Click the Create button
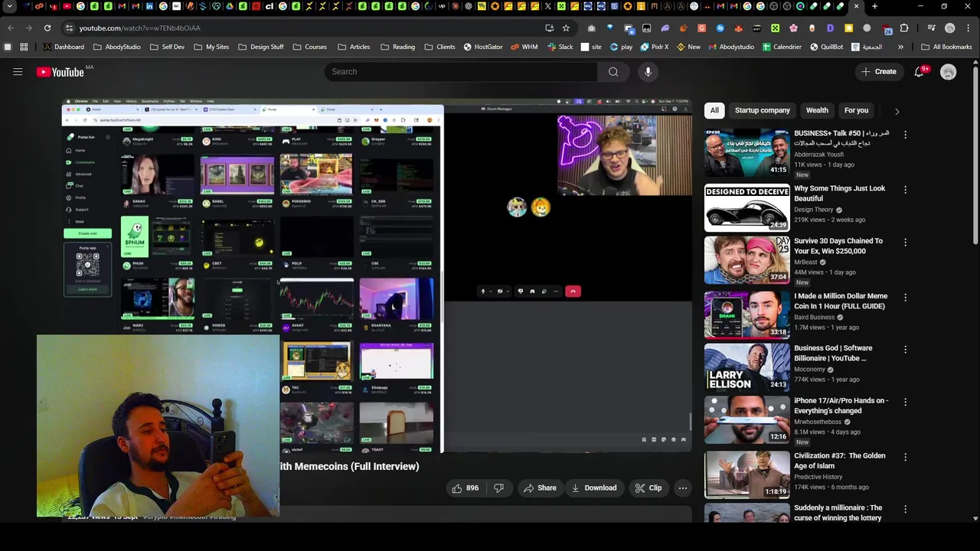The width and height of the screenshot is (980, 551). pos(878,72)
